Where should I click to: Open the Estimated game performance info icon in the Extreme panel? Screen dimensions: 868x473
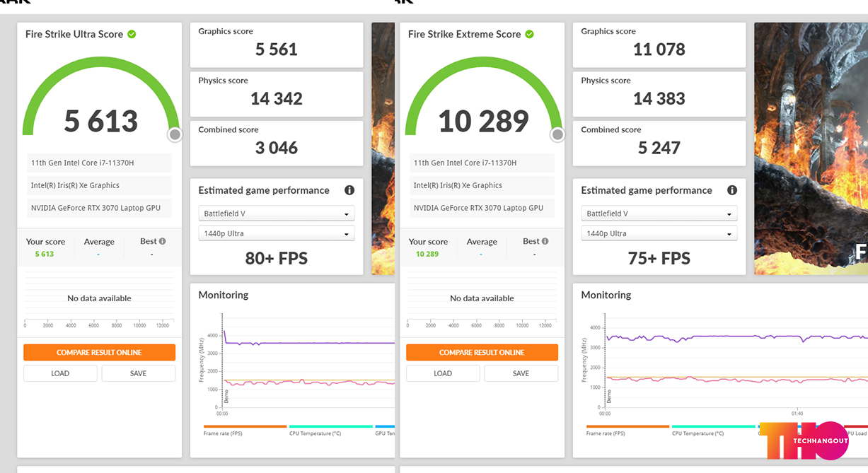coord(732,190)
